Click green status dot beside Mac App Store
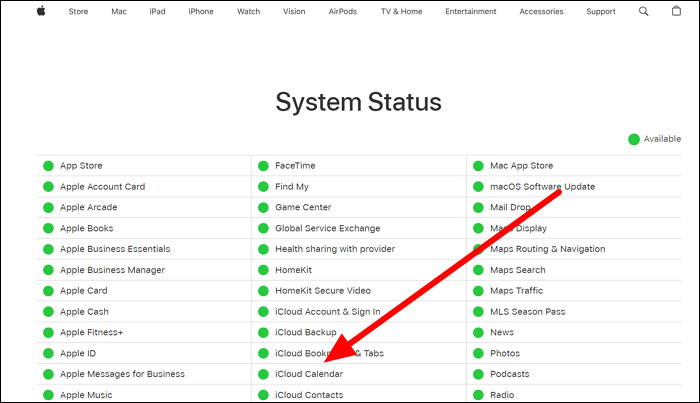The width and height of the screenshot is (700, 403). point(478,166)
